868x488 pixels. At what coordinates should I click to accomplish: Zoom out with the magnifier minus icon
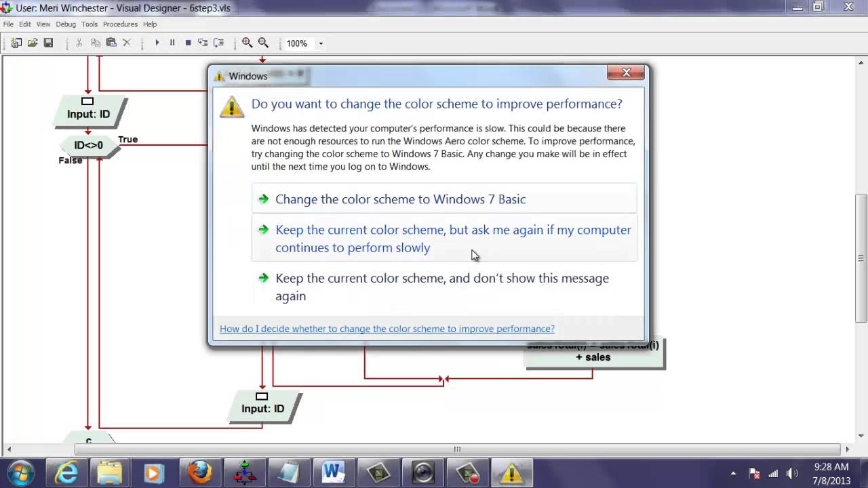264,43
